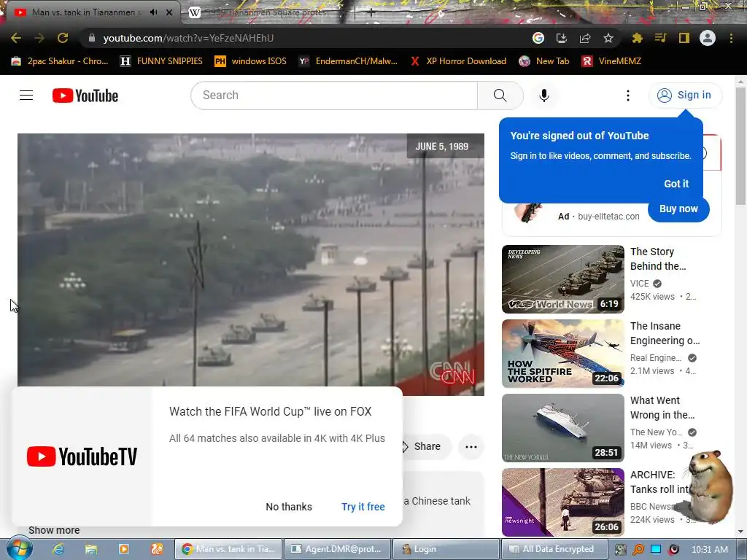Click the monitor icon in the system tray
This screenshot has height=560, width=747.
coord(656,549)
